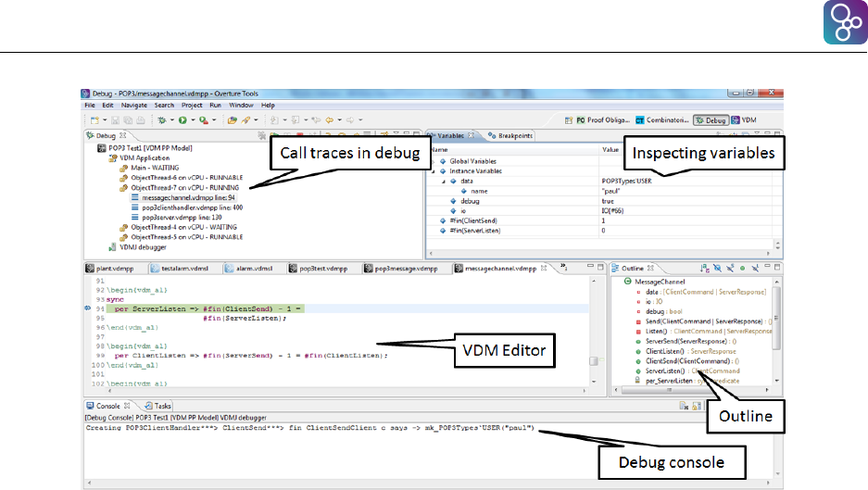The image size is (868, 490).
Task: Click the Back yellow arrow icon
Action: point(330,120)
